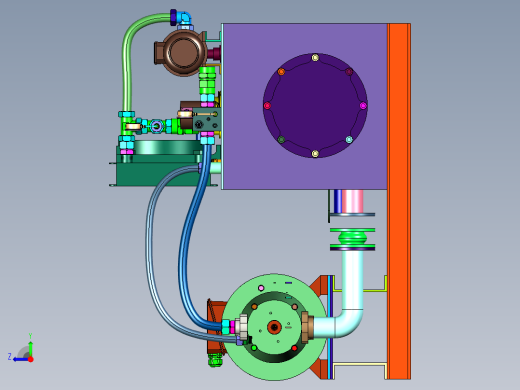Select the orange vertical frame column
Screen dimensions: 520x390
(x=399, y=201)
